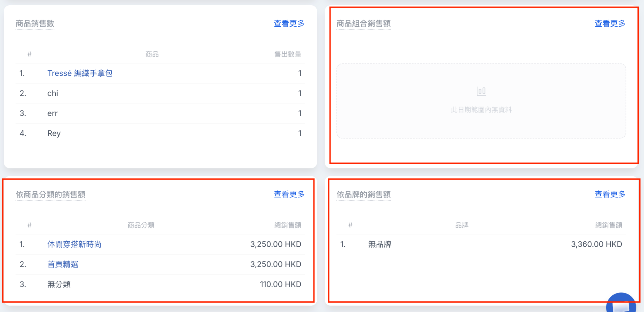This screenshot has width=644, height=312.
Task: Click the 總銷售額 header in brand table
Action: point(608,225)
